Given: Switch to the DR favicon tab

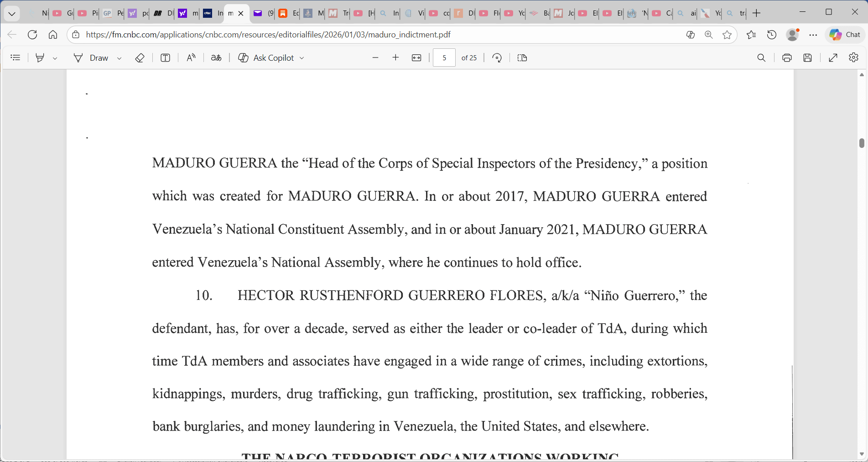Looking at the screenshot, I should click(x=163, y=13).
